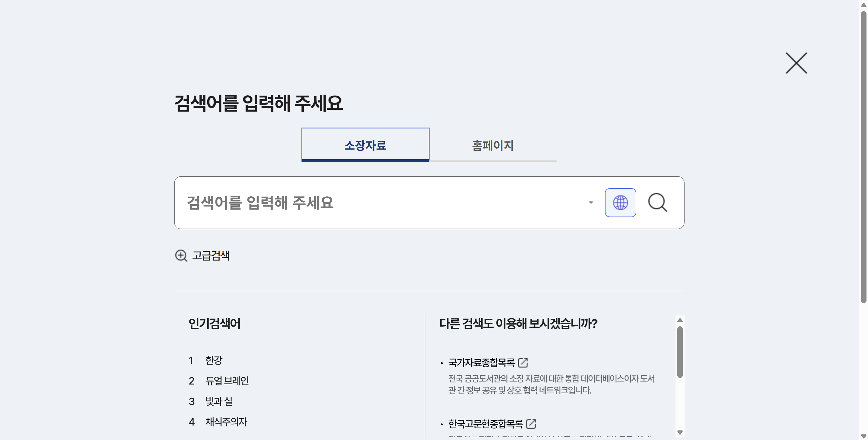868x440 pixels.
Task: Click popular keyword 듀얼 브레인
Action: (227, 381)
